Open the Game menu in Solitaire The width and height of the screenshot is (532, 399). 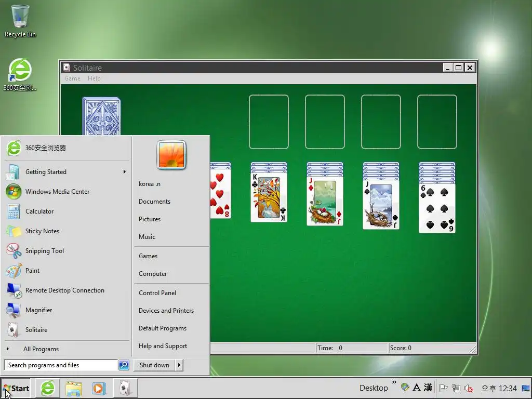(x=72, y=78)
